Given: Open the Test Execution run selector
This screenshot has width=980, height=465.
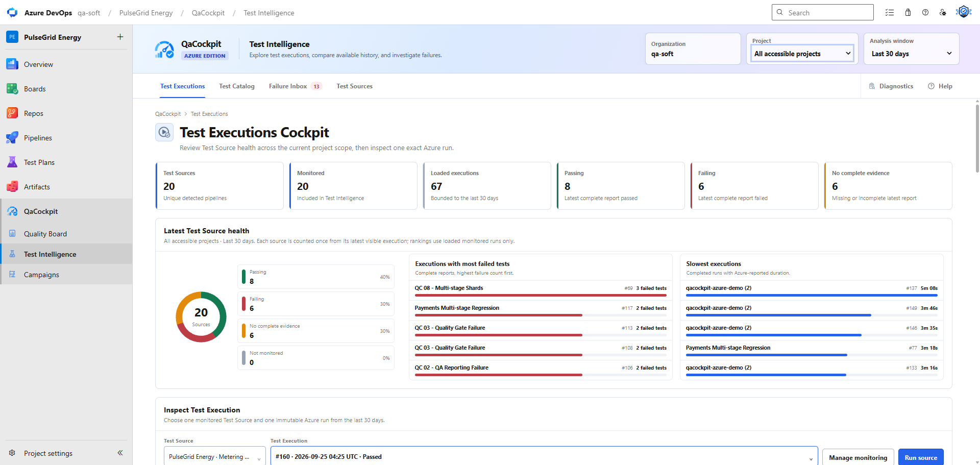Looking at the screenshot, I should (544, 456).
